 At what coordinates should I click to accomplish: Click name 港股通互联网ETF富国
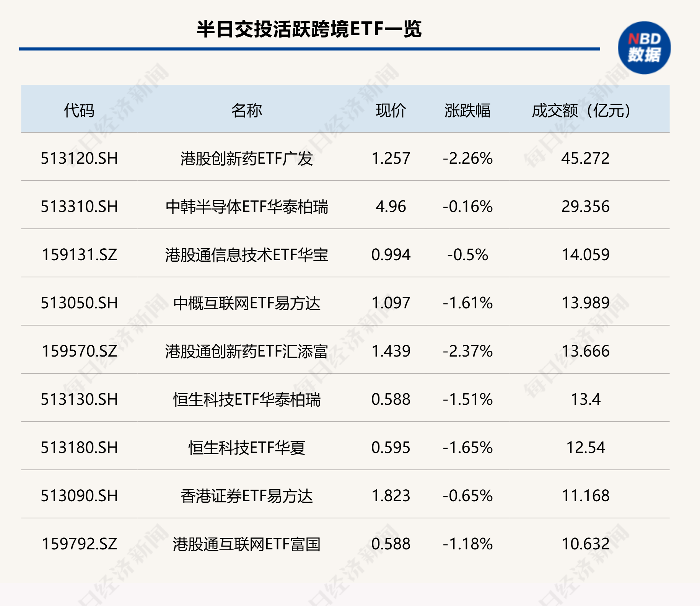tap(247, 544)
